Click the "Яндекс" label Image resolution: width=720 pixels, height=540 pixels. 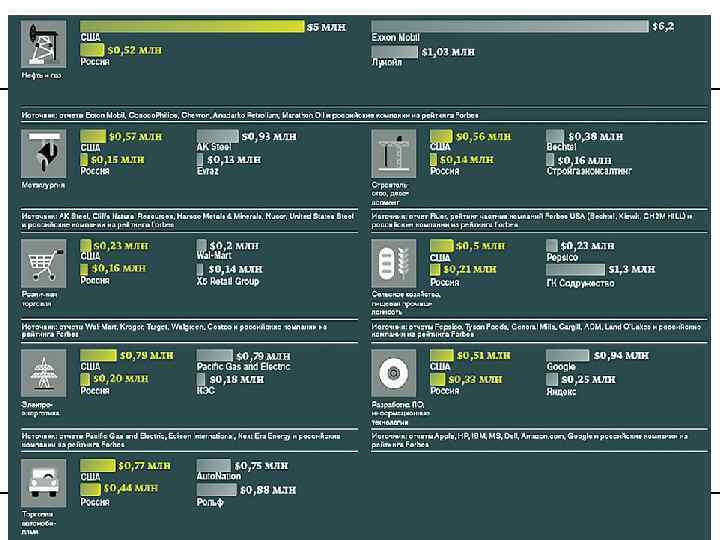coord(561,392)
